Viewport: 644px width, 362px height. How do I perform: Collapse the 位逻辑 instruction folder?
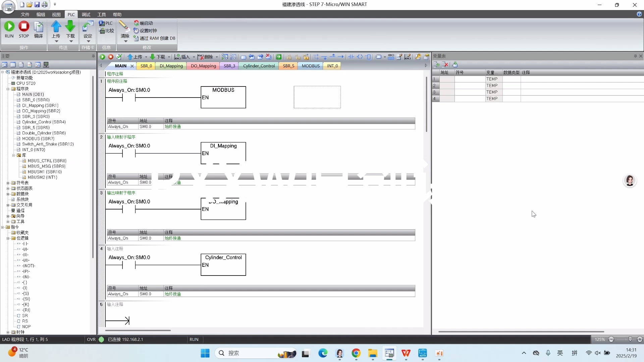[x=8, y=238]
